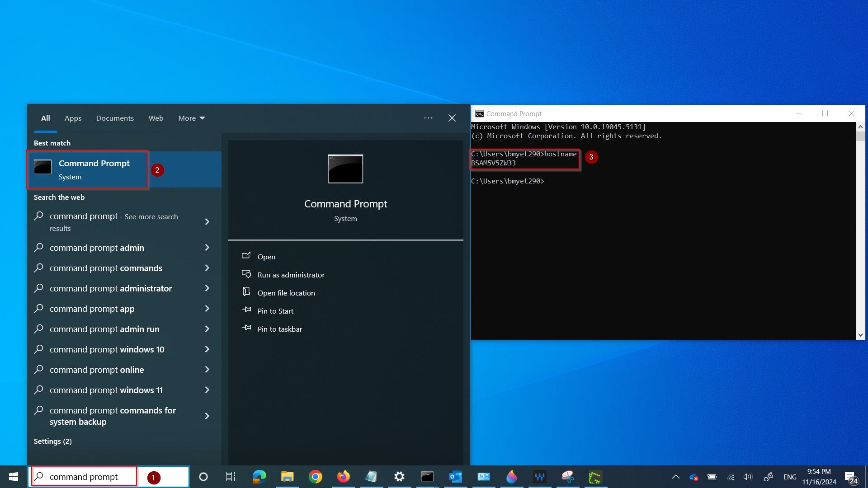This screenshot has width=868, height=488.
Task: Expand the 'command prompt admin' suggestion arrow
Action: tap(207, 248)
